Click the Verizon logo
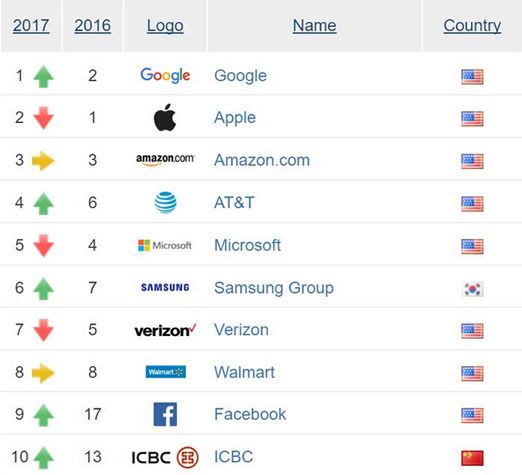The height and width of the screenshot is (475, 522). pyautogui.click(x=165, y=330)
